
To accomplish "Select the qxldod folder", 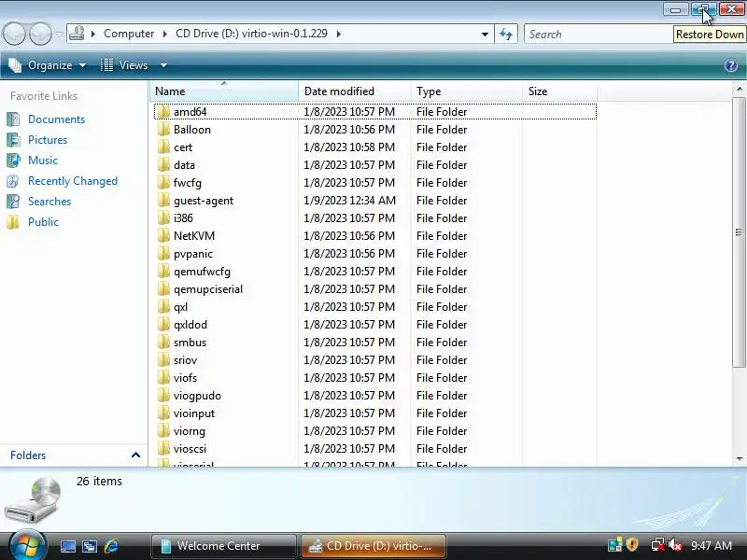I will tap(190, 325).
